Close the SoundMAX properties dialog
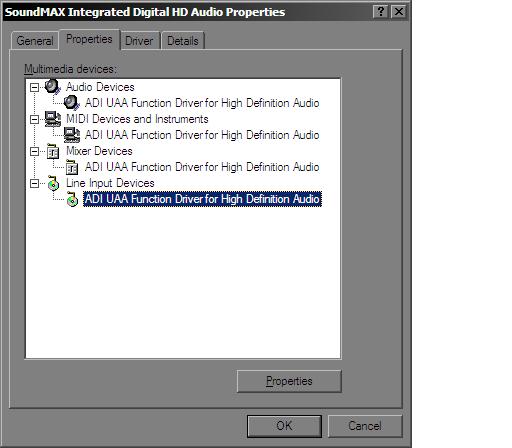The width and height of the screenshot is (512, 448). [399, 12]
